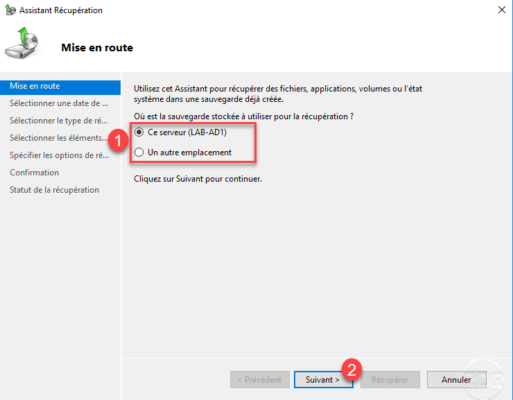Open 'Sélectionner les éléments...' step
The height and width of the screenshot is (400, 513).
[x=59, y=138]
